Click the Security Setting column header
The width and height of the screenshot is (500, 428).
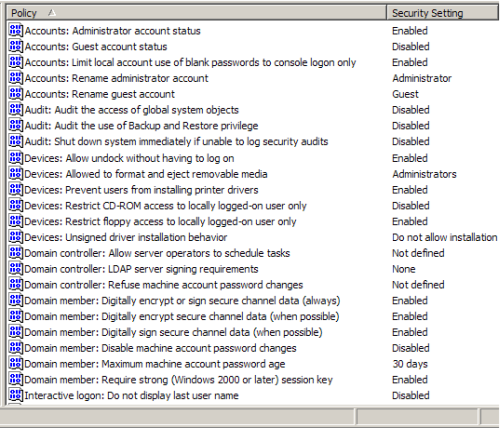pyautogui.click(x=442, y=13)
